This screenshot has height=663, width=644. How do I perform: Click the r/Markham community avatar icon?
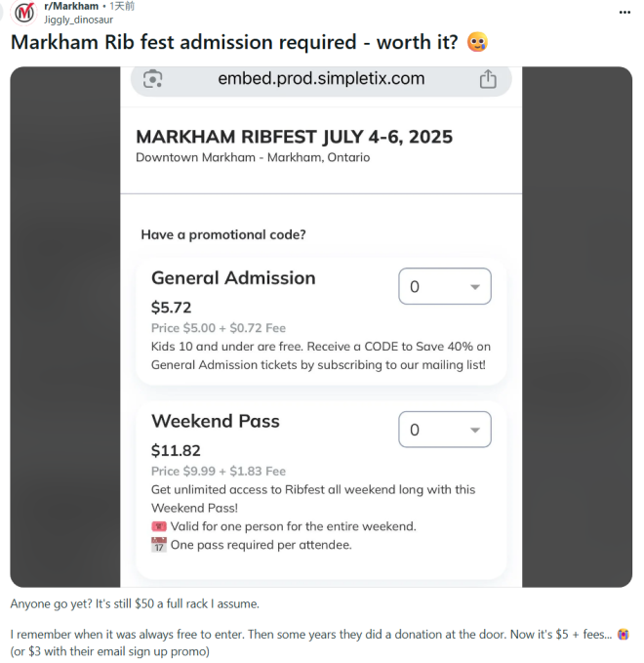pos(23,13)
